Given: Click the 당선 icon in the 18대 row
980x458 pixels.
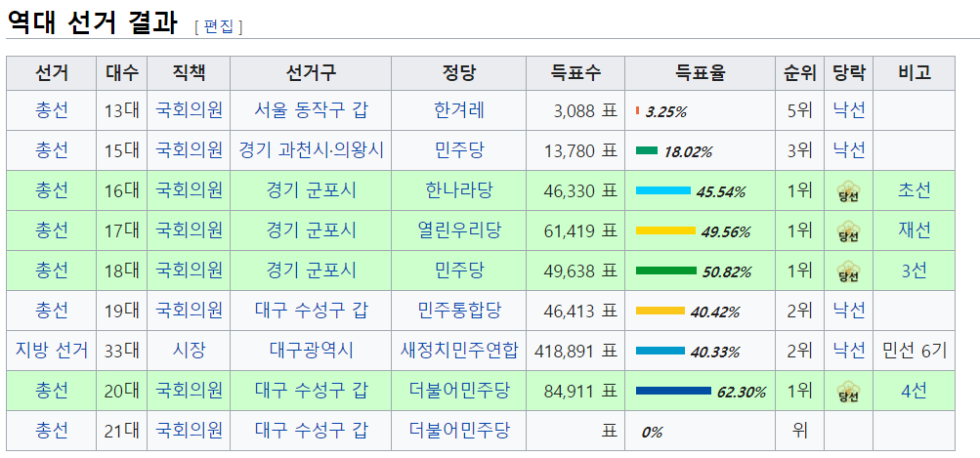Looking at the screenshot, I should point(848,272).
